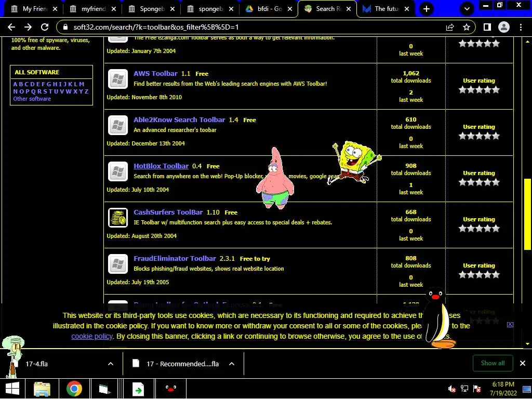This screenshot has width=532, height=399.
Task: Open the Pingu face taskbar app
Action: click(x=170, y=389)
